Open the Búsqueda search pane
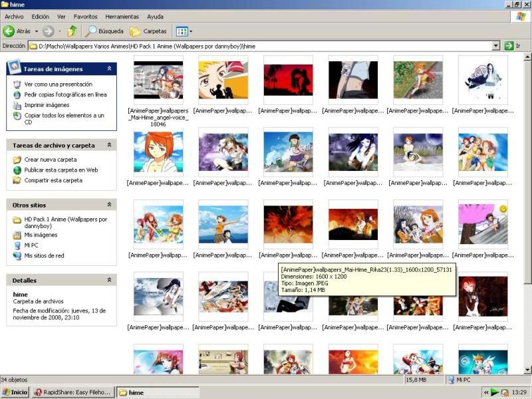 click(x=104, y=31)
